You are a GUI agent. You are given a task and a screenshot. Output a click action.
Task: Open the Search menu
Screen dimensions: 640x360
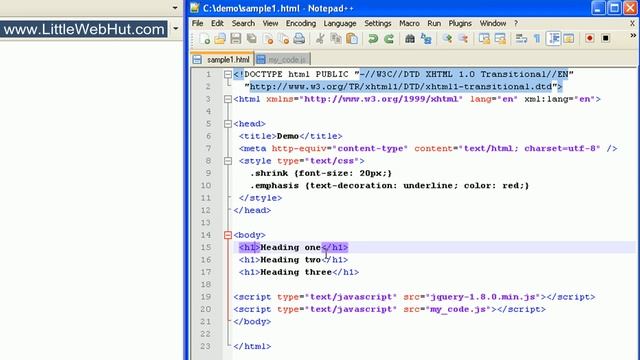(243, 23)
